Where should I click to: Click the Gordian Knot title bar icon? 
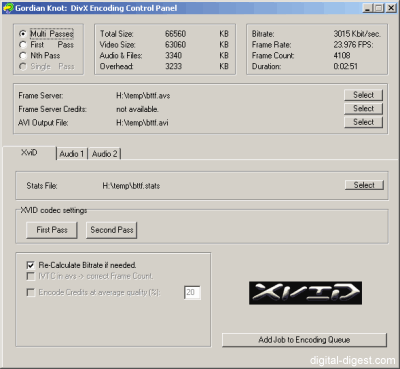pos(8,8)
